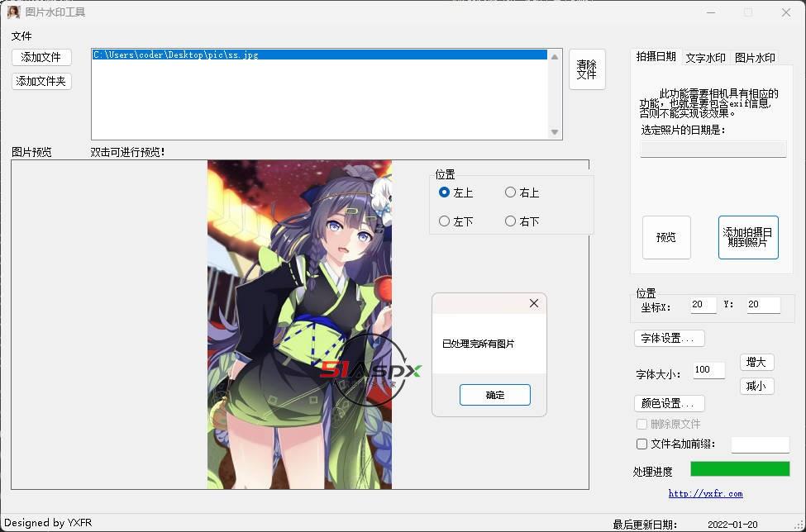The width and height of the screenshot is (806, 532).
Task: Click the 添加文件夹 button
Action: [41, 81]
